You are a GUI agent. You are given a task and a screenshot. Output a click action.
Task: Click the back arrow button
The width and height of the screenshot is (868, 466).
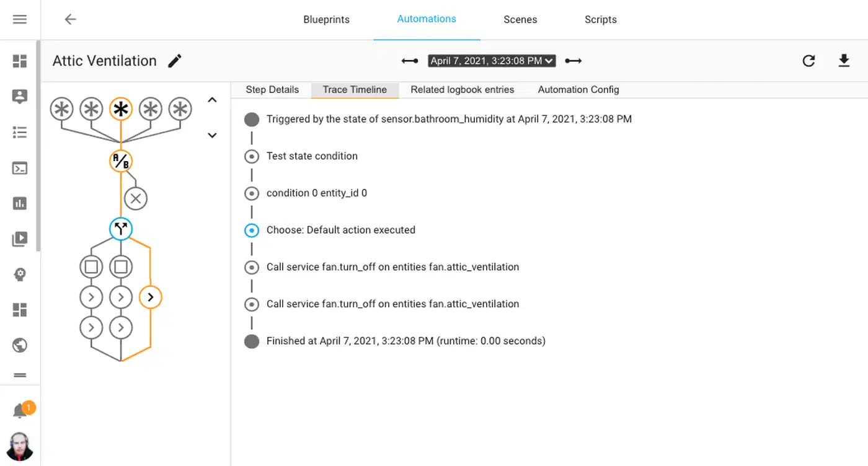point(71,19)
